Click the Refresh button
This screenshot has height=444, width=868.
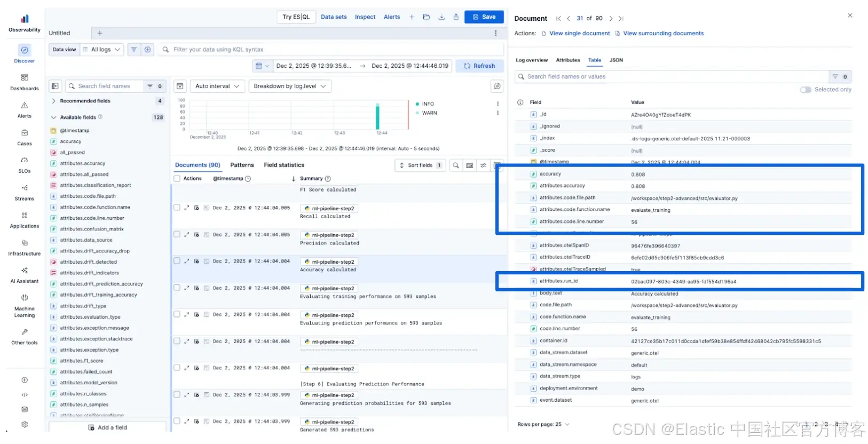point(479,66)
